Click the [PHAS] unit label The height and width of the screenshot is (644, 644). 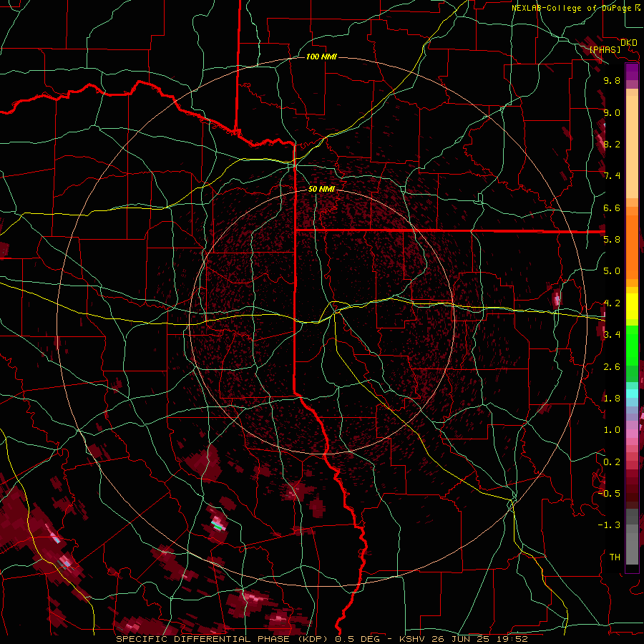[605, 50]
